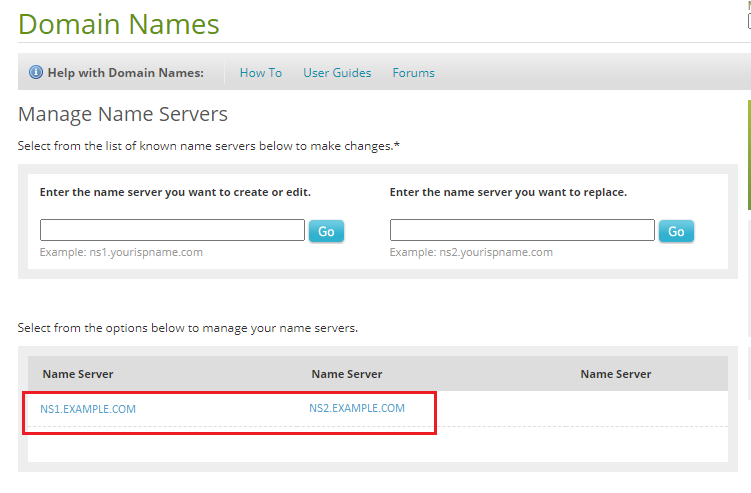Open the How To help link

pos(260,73)
